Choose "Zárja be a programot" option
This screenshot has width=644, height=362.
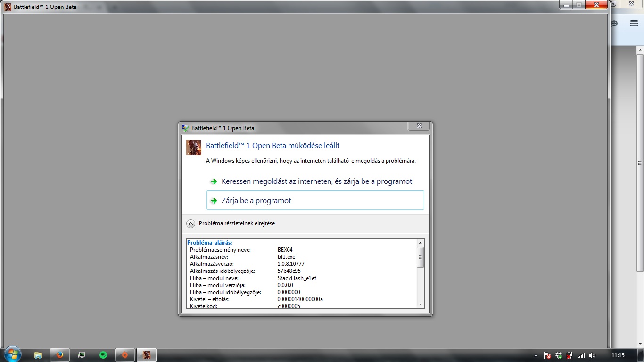tap(315, 200)
